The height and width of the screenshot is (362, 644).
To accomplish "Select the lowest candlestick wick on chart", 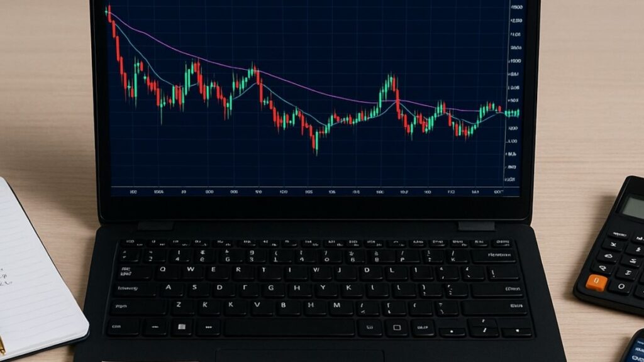I will [x=316, y=150].
